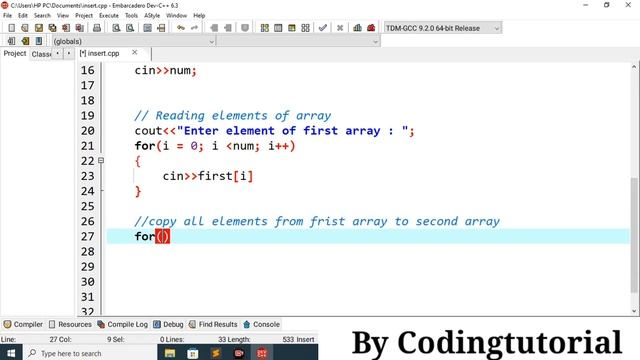This screenshot has width=640, height=360.
Task: Click the Windows Start button
Action: coord(11,353)
